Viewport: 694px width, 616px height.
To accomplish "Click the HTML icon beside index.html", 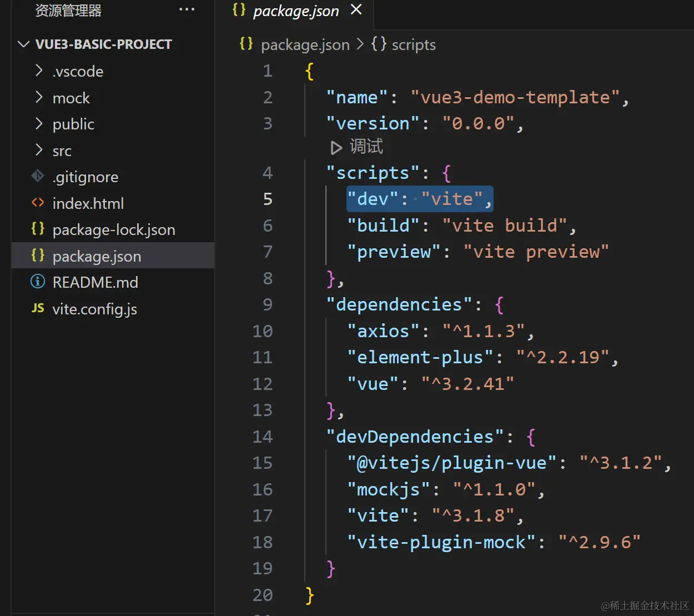I will coord(38,203).
